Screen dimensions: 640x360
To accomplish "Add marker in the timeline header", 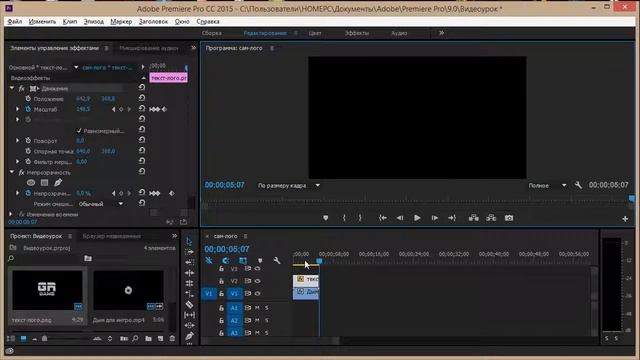I will (260, 260).
